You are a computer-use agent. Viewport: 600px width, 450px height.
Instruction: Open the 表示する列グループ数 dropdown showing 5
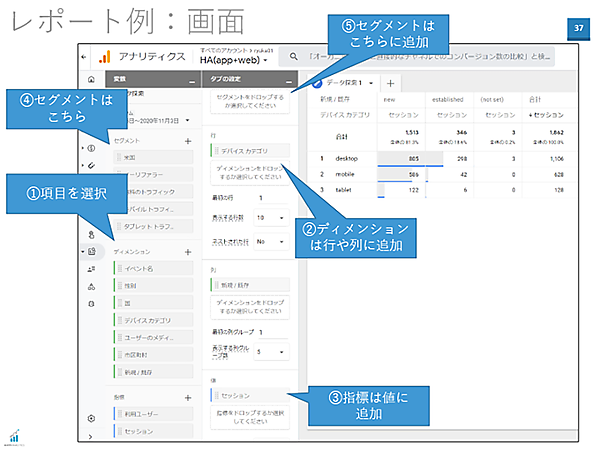272,351
